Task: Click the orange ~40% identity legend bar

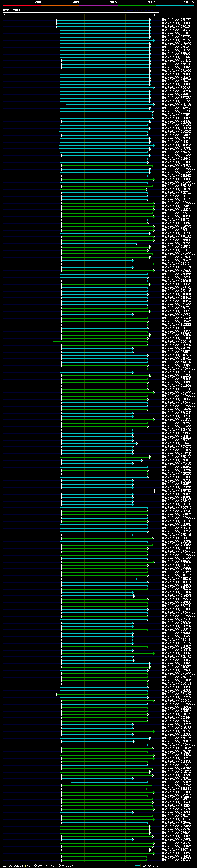Action: 60,6
